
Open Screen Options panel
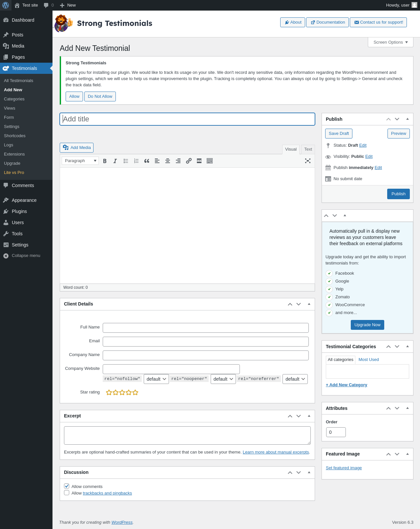390,42
